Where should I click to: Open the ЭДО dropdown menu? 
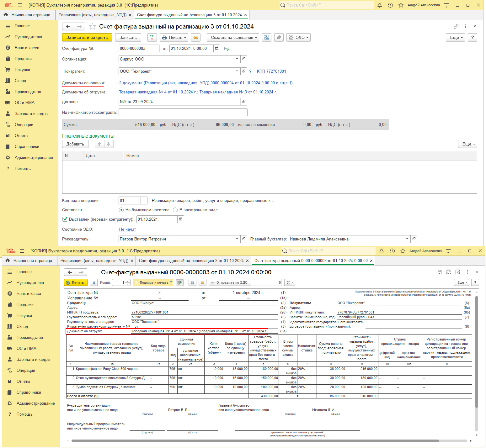[x=298, y=37]
